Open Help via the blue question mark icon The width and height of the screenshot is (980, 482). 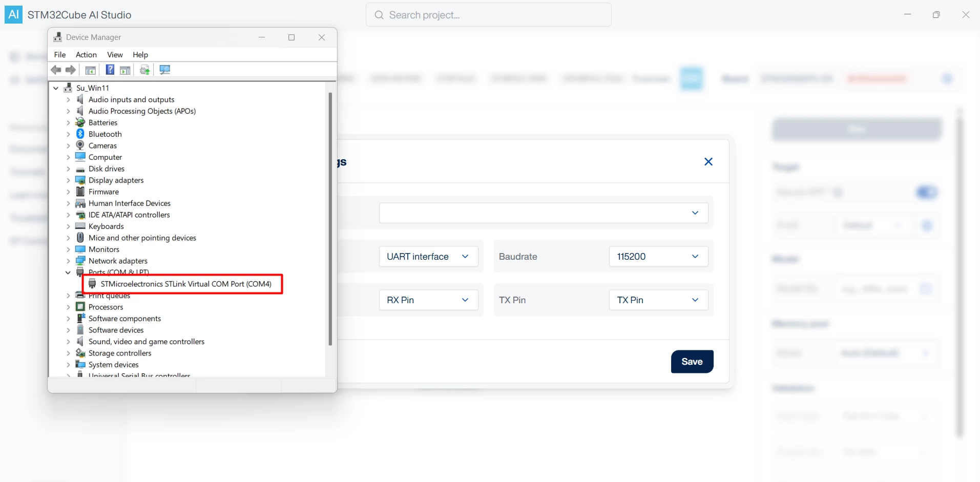pyautogui.click(x=110, y=70)
